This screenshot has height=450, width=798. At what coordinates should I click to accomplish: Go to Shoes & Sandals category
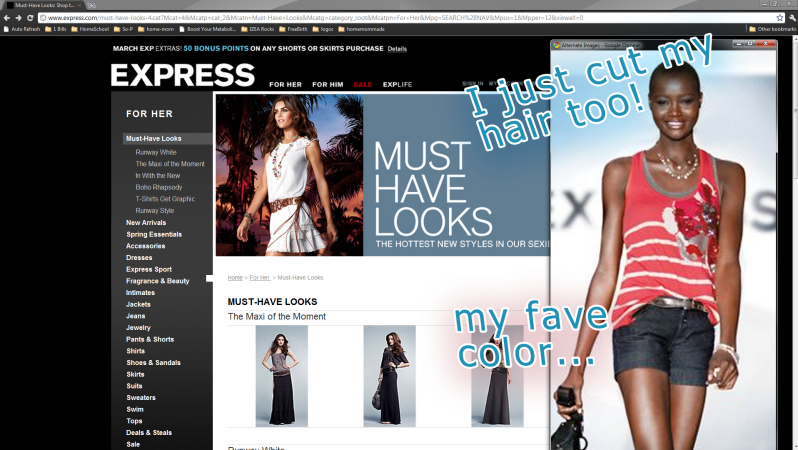click(153, 363)
